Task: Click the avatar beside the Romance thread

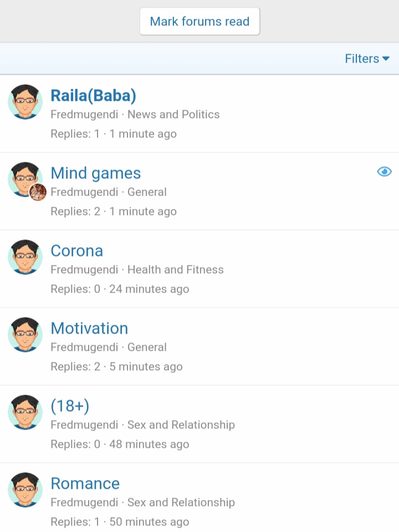Action: tap(25, 490)
